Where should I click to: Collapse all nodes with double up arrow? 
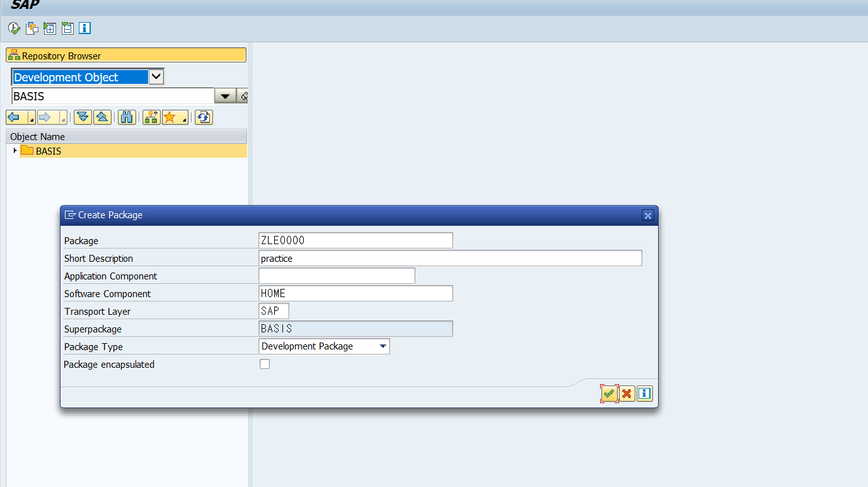pyautogui.click(x=103, y=117)
